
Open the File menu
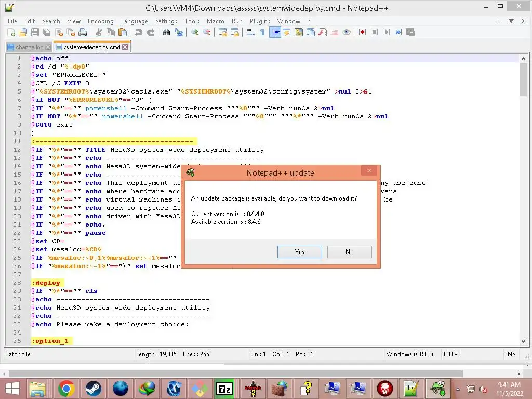12,21
